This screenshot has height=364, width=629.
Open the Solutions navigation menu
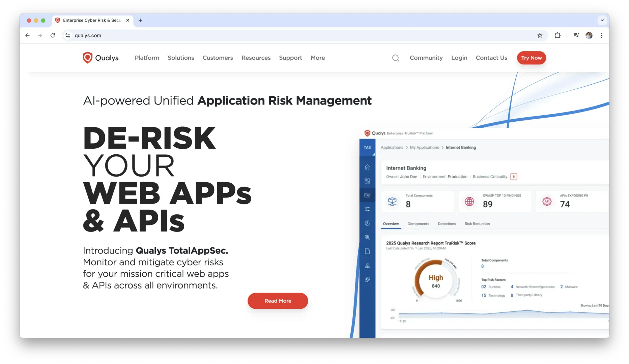[x=181, y=58]
